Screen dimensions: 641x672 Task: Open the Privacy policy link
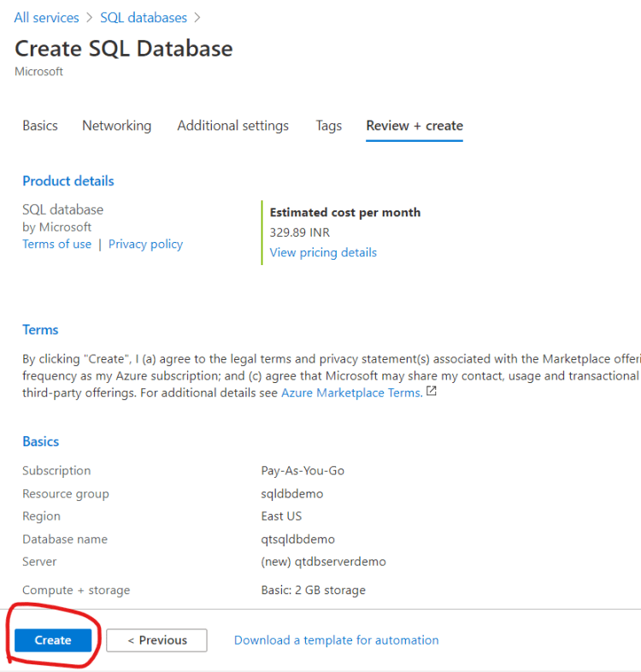[145, 244]
